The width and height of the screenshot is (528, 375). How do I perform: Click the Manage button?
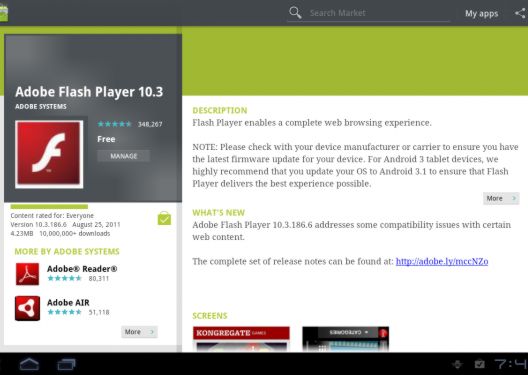tap(124, 156)
